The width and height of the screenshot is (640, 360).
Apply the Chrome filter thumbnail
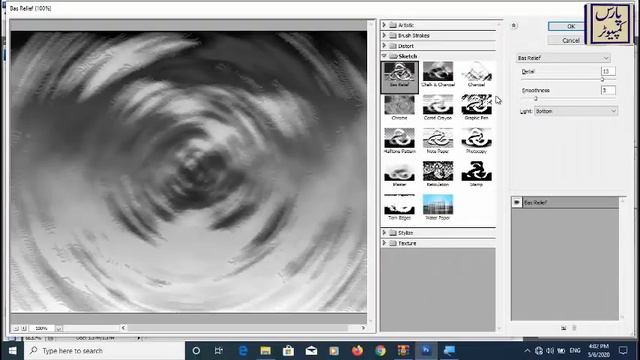[x=399, y=107]
